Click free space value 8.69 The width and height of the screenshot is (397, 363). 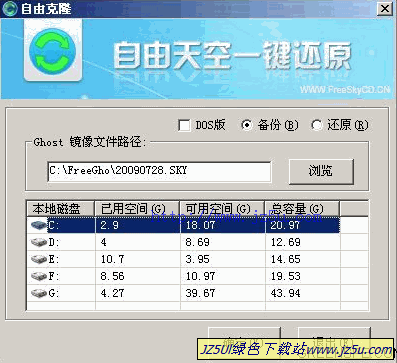(197, 242)
